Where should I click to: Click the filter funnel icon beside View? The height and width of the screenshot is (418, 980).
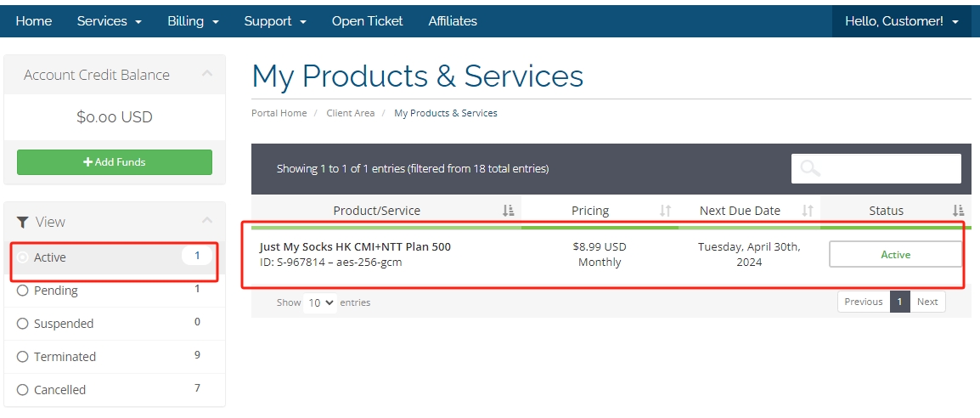[x=22, y=222]
